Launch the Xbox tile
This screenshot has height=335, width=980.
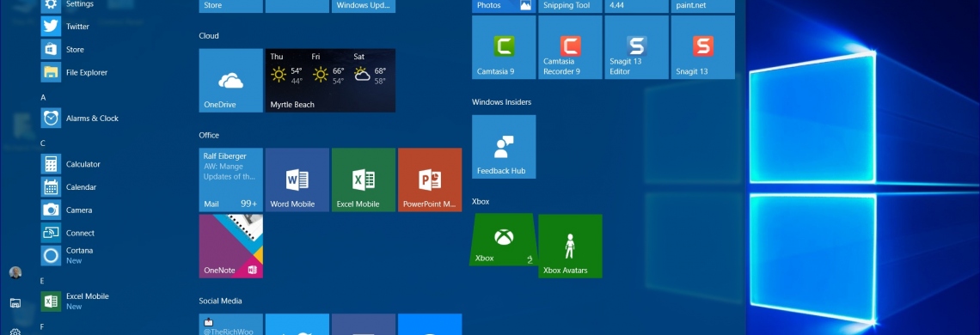(504, 240)
